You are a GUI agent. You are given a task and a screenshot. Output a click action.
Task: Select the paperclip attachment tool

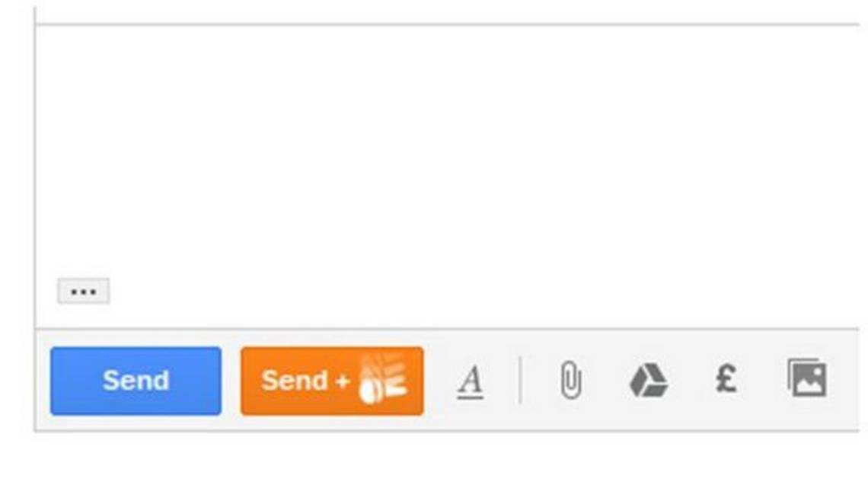point(571,380)
